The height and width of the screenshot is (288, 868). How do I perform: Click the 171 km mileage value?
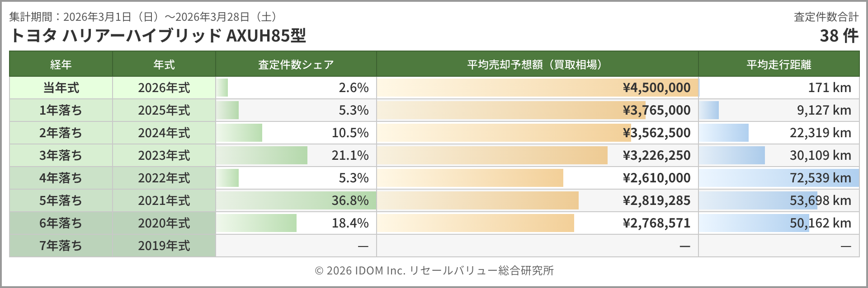829,88
